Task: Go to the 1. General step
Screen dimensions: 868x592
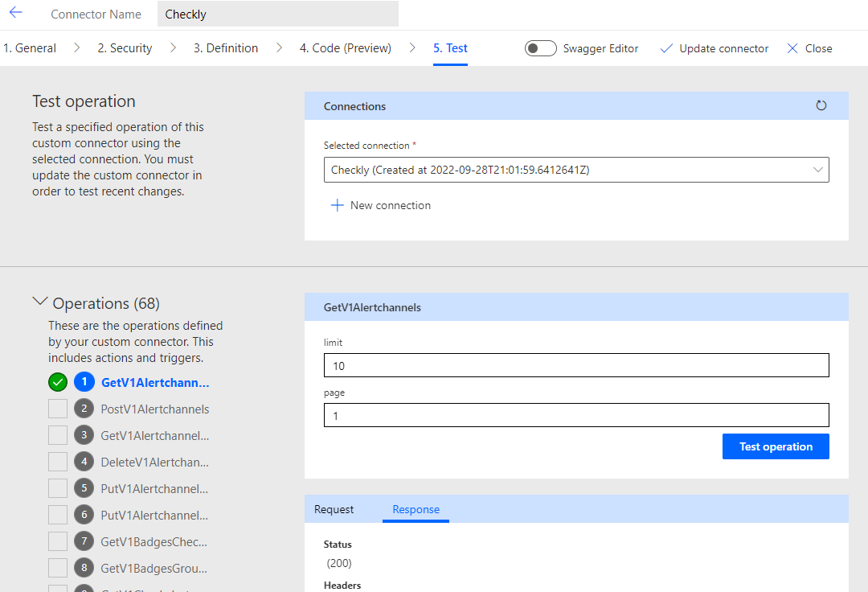Action: 30,48
